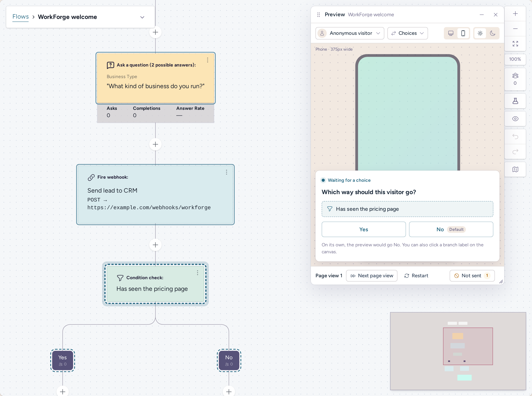
Task: Zoom in using the canvas plus button
Action: (515, 14)
